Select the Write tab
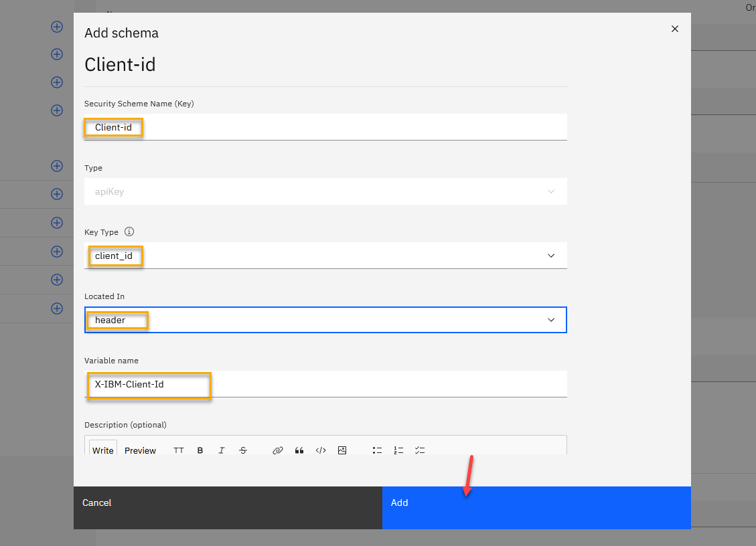Screen dimensions: 756x546 (103, 450)
